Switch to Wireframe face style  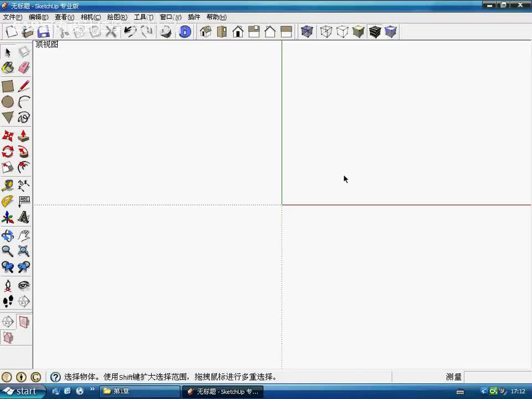(x=326, y=32)
